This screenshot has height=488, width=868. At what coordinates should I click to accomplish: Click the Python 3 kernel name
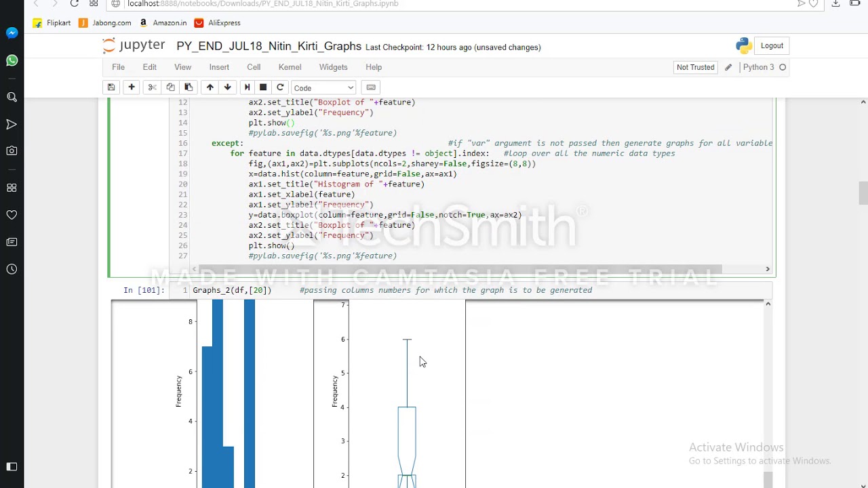pyautogui.click(x=758, y=67)
